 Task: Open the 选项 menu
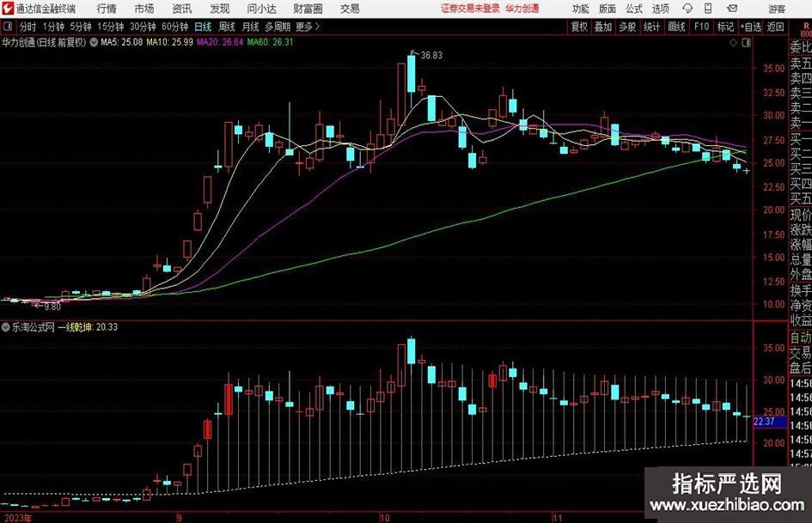660,9
